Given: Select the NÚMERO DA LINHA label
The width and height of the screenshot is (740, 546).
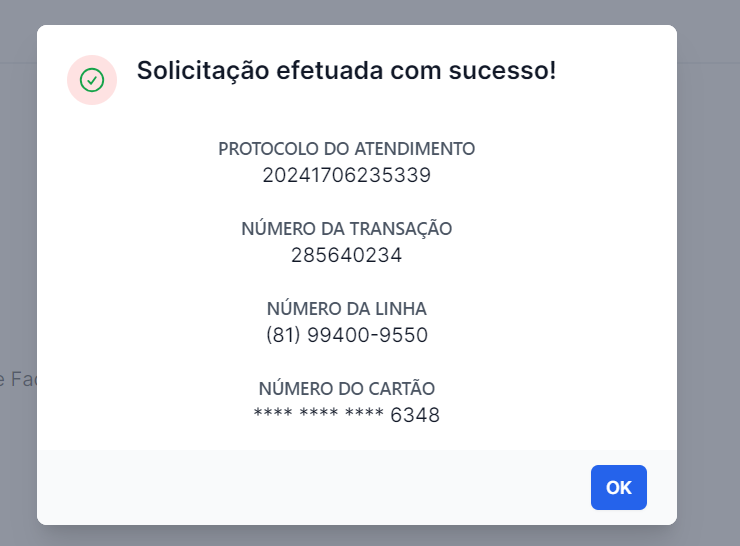Looking at the screenshot, I should [346, 309].
